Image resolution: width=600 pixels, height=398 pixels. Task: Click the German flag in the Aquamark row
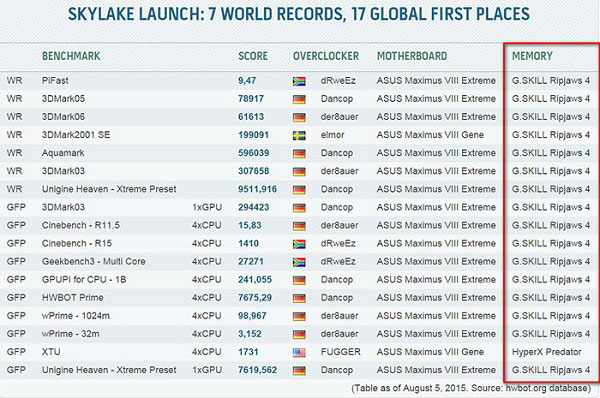[299, 153]
